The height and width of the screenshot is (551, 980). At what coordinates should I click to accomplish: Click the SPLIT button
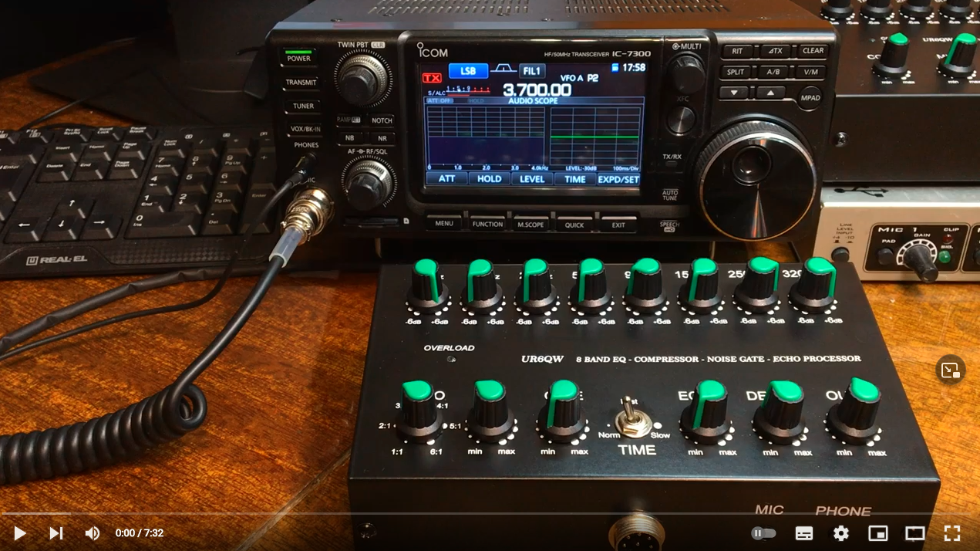[x=736, y=72]
